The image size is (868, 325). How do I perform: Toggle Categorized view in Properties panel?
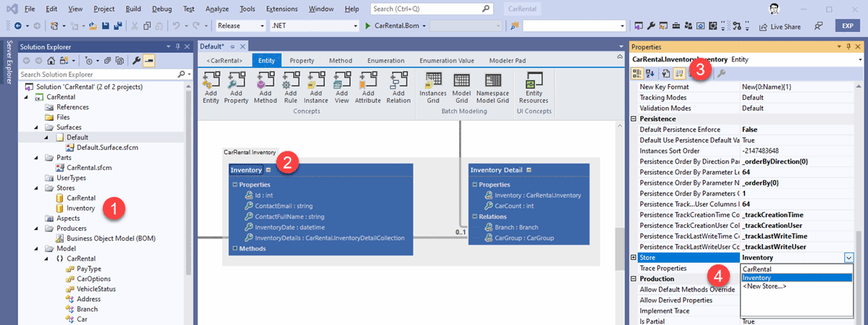click(x=638, y=73)
